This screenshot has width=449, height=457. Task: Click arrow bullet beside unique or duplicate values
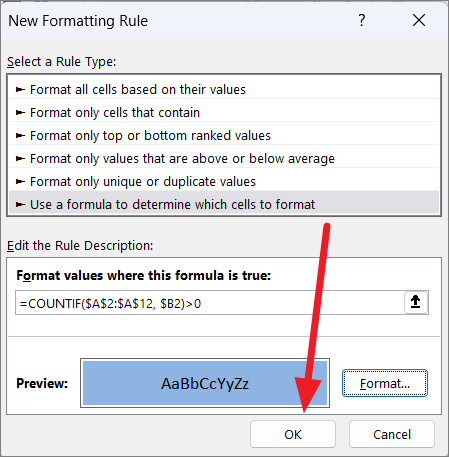point(20,182)
